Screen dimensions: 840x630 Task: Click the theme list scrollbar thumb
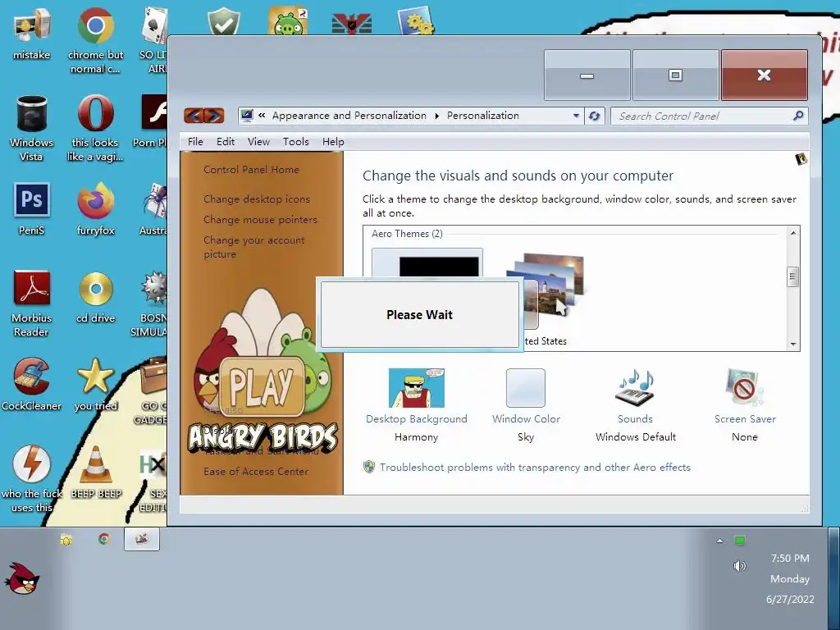[x=793, y=276]
